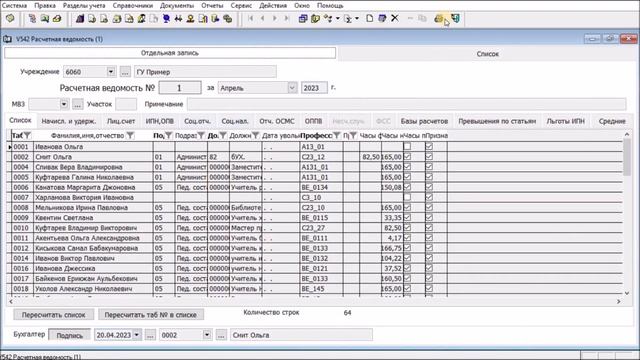Viewport: 640px width, 360px height.
Task: Click the save-notebook icon beside the X
Action: (x=382, y=18)
